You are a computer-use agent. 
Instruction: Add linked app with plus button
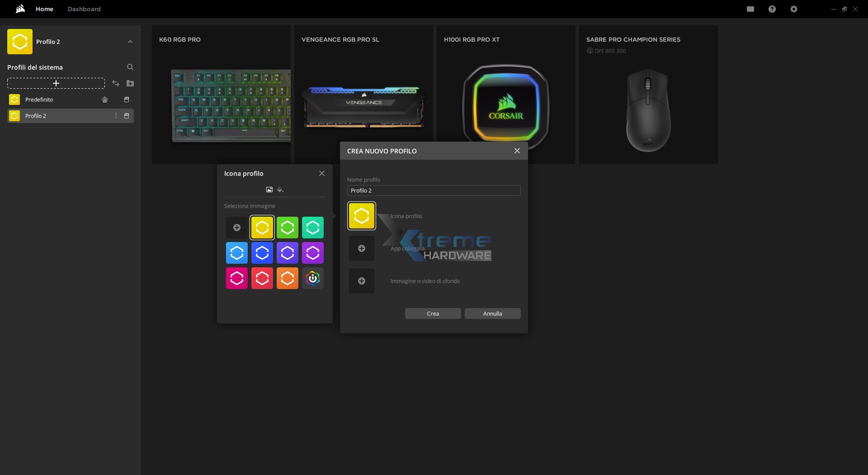click(362, 248)
